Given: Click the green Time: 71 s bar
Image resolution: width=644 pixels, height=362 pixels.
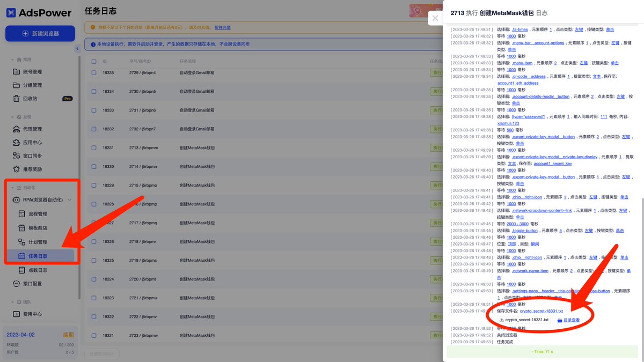Looking at the screenshot, I should (544, 351).
